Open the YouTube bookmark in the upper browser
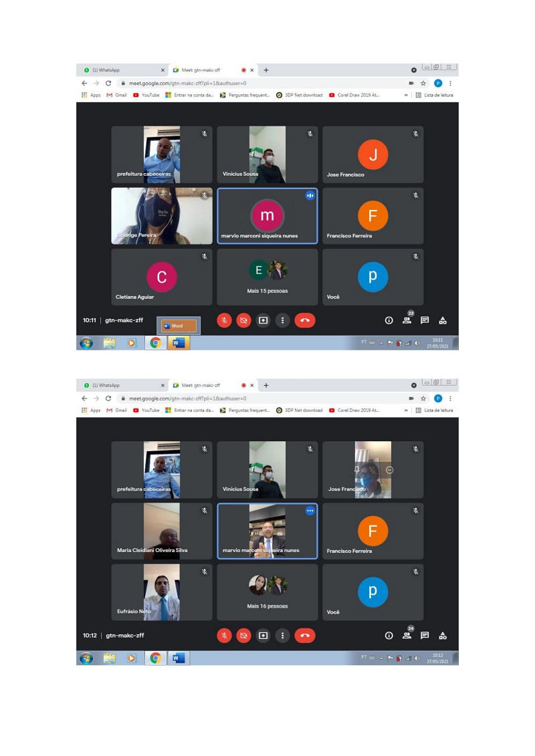Image resolution: width=535 pixels, height=756 pixels. tap(146, 95)
